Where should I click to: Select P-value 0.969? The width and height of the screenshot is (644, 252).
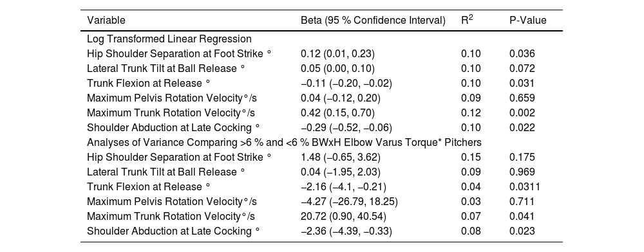click(522, 172)
